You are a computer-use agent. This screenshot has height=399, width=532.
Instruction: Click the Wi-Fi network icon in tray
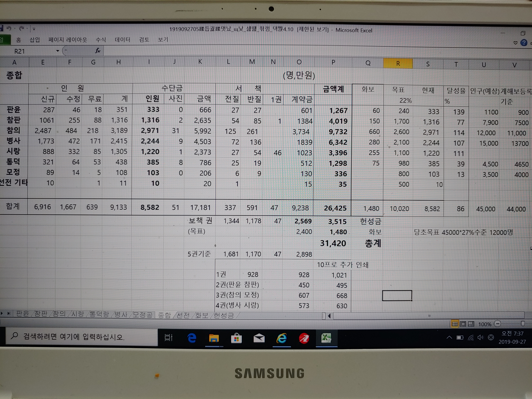(x=471, y=338)
